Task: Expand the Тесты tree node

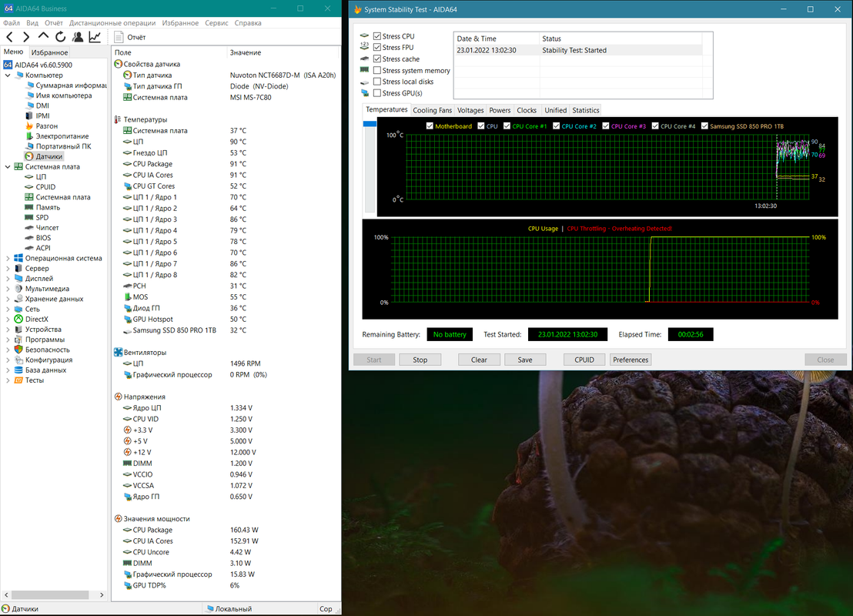Action: (x=8, y=380)
